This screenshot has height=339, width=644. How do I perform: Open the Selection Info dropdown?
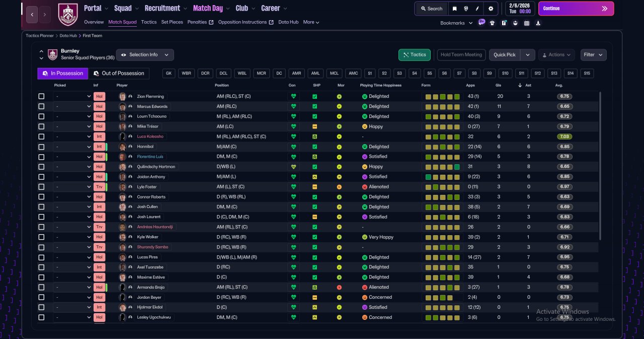point(145,55)
